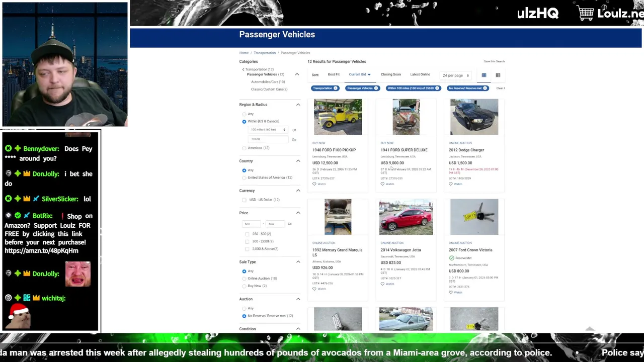Click the scroll-to-top arrow at page bottom right
The image size is (644, 362).
[590, 329]
